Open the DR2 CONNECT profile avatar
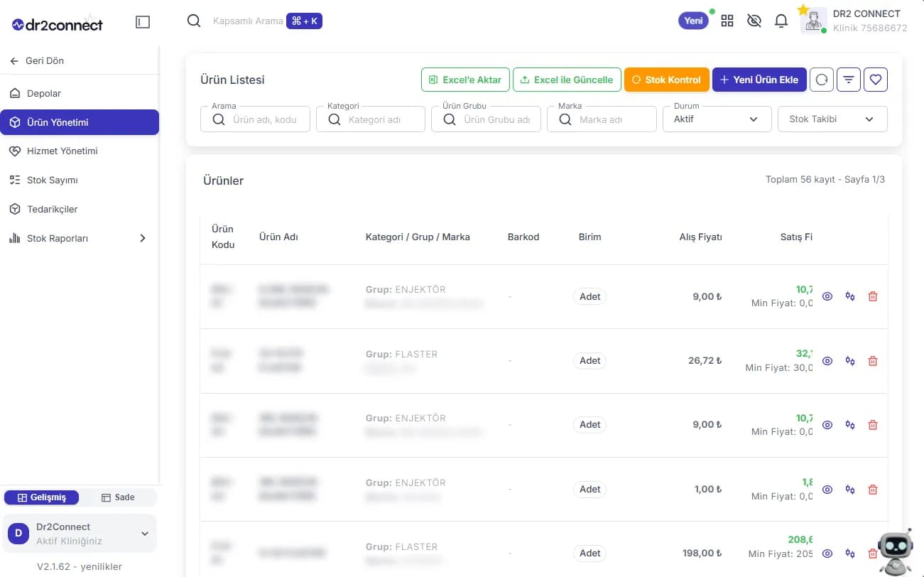 [814, 21]
